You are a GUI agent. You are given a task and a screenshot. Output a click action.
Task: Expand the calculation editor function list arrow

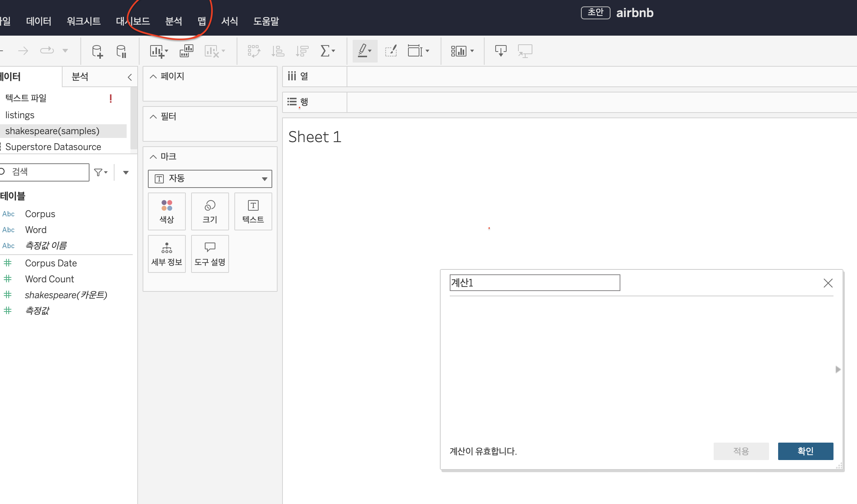[838, 369]
